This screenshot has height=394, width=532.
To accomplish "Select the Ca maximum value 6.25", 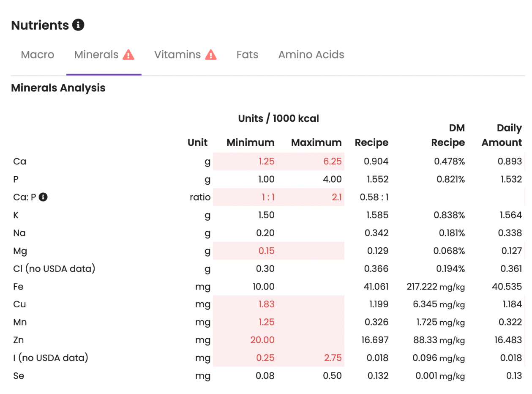I will point(333,161).
